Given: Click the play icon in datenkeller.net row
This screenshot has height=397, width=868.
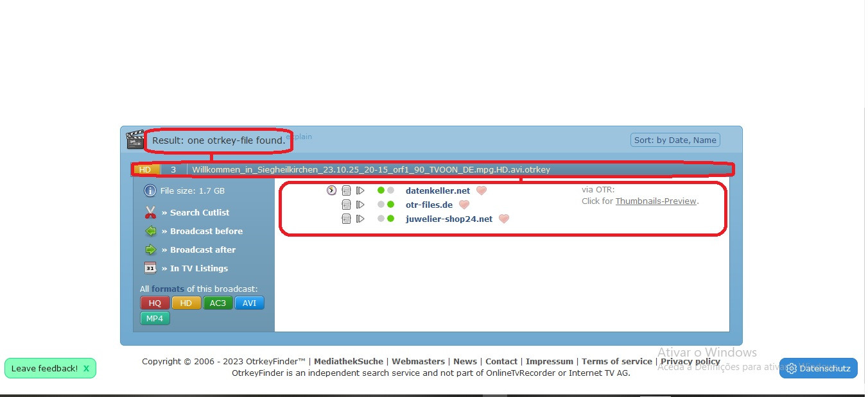Looking at the screenshot, I should pyautogui.click(x=360, y=190).
